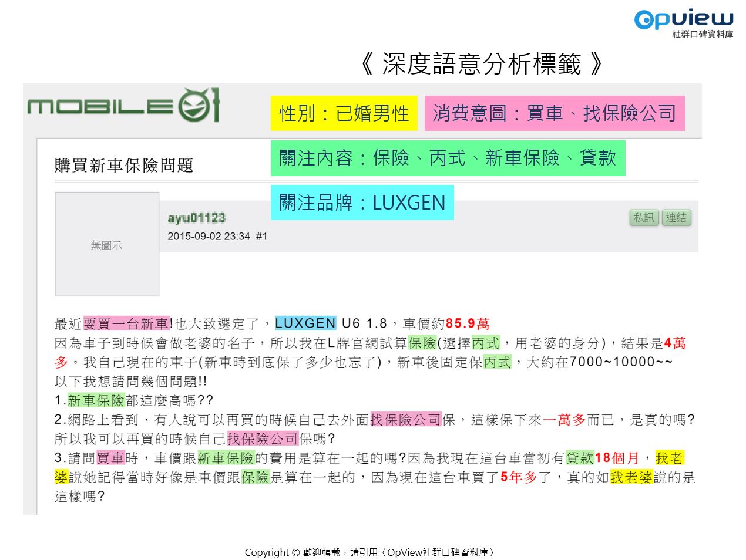Click the red 85.9萬 price text
The height and width of the screenshot is (560, 746).
click(468, 323)
